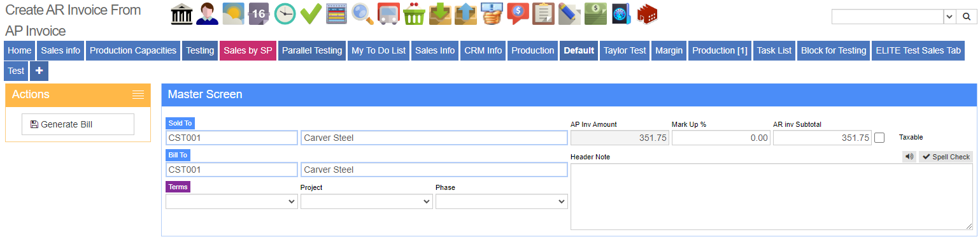The image size is (980, 239).
Task: Open the calendar icon showing 16
Action: coord(259,13)
